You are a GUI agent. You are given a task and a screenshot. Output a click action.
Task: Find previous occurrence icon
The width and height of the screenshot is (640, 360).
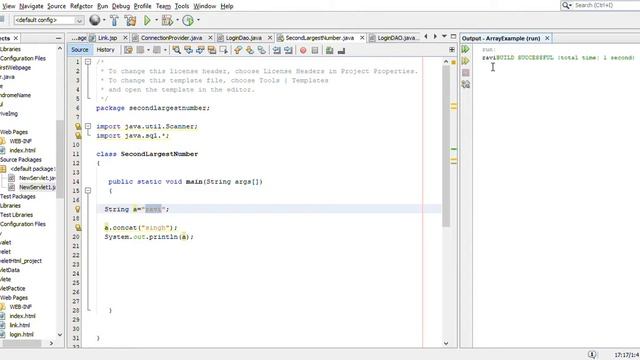click(188, 50)
